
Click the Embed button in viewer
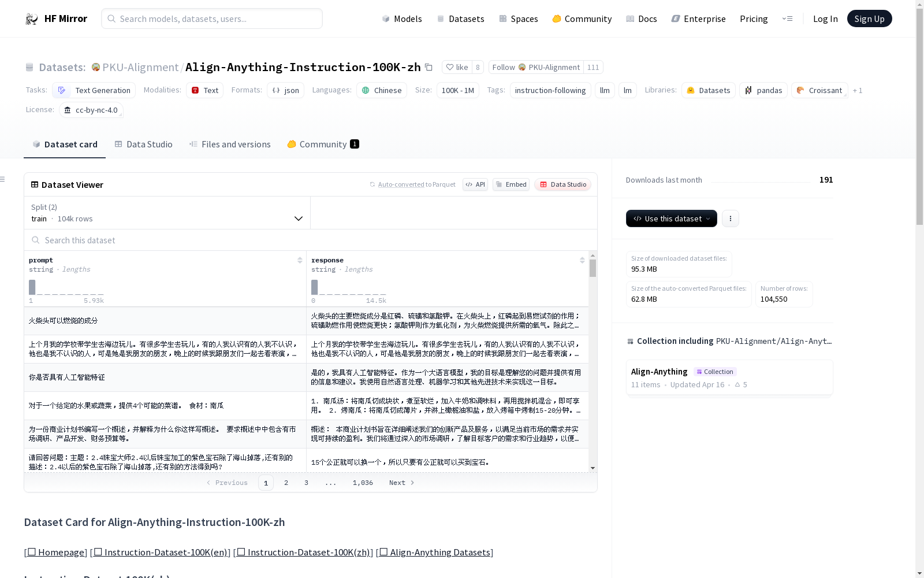(x=511, y=184)
